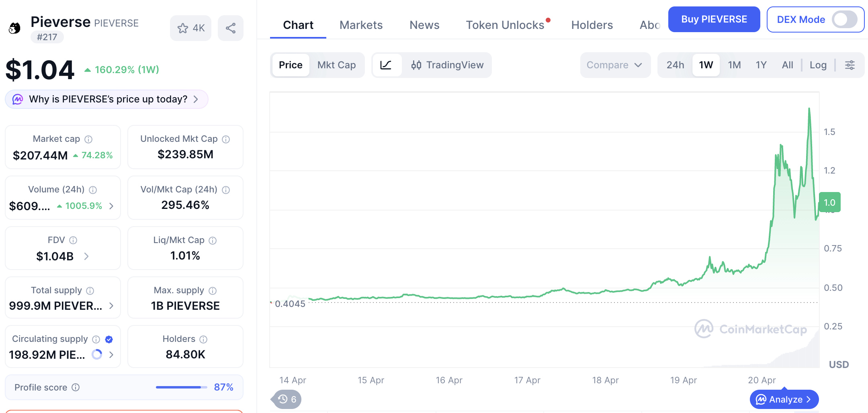Click the circulating supply progress ring icon
The image size is (868, 413).
pyautogui.click(x=97, y=354)
